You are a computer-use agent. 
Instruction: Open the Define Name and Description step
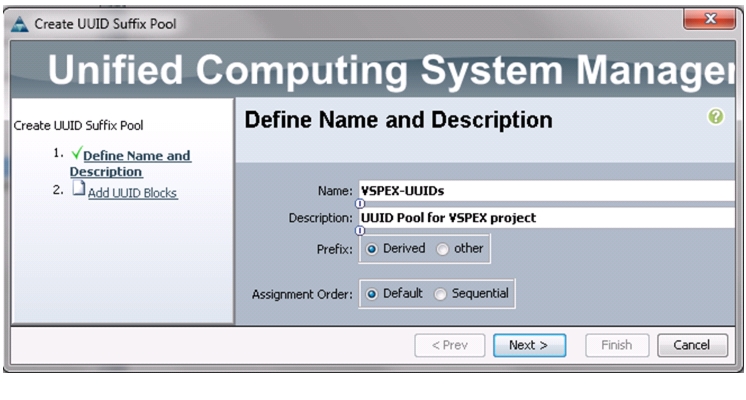coord(130,163)
